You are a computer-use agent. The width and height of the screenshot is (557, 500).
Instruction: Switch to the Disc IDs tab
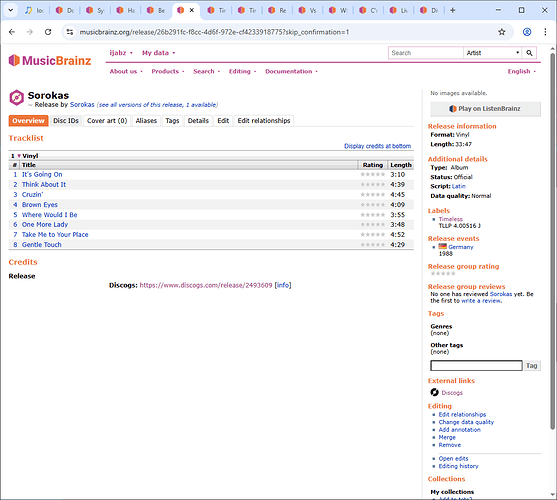click(x=66, y=121)
